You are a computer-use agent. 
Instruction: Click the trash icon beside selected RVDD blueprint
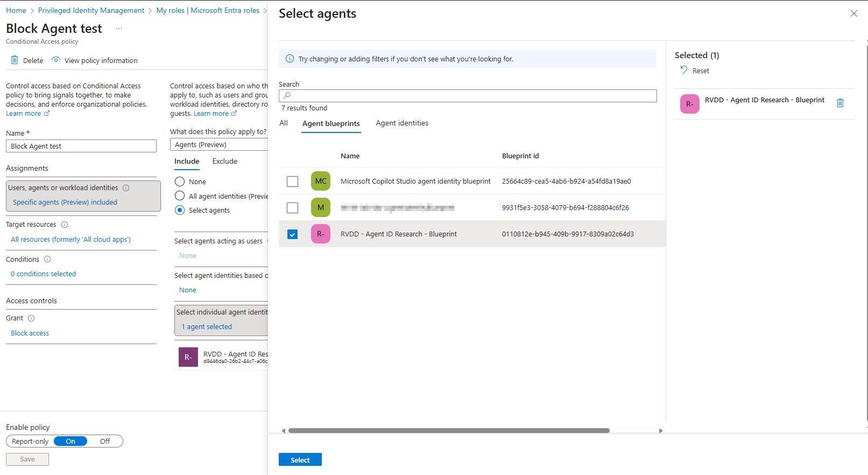click(x=840, y=103)
